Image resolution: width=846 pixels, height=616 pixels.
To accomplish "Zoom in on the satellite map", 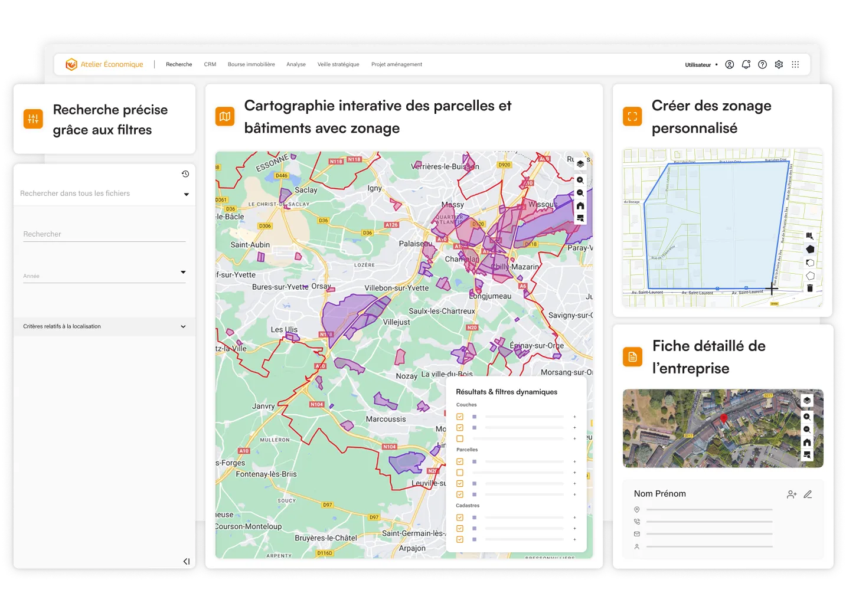I will [807, 417].
